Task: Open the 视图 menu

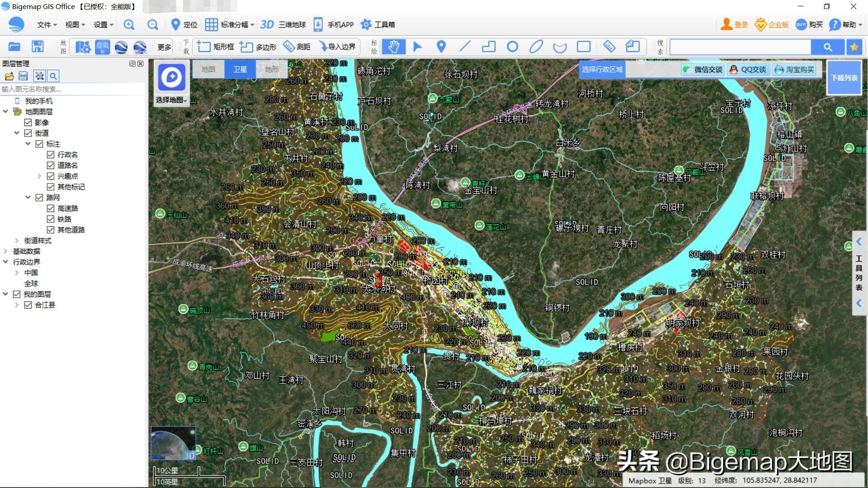Action: [75, 25]
